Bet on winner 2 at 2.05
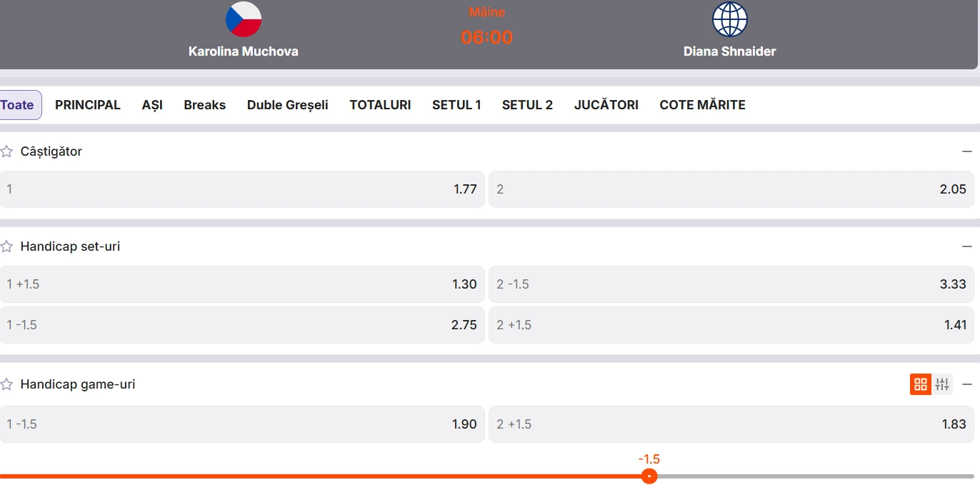Viewport: 980px width, 485px height. point(731,189)
